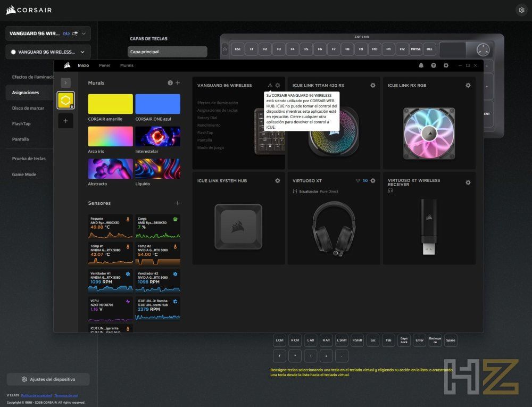The width and height of the screenshot is (532, 407).
Task: Switch to Inicio tab in iCUE
Action: click(83, 65)
